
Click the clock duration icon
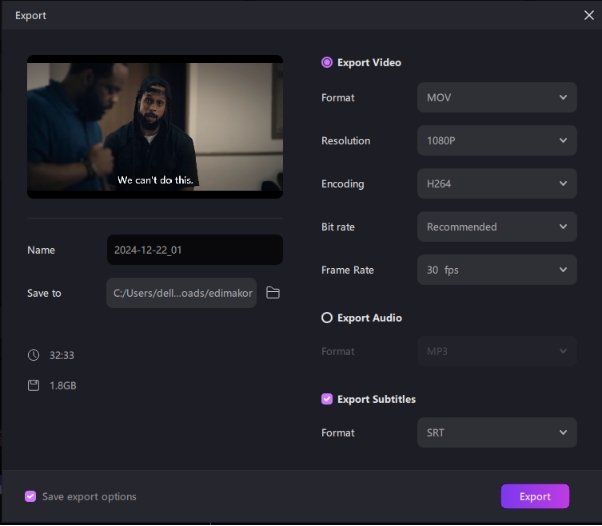[x=33, y=355]
